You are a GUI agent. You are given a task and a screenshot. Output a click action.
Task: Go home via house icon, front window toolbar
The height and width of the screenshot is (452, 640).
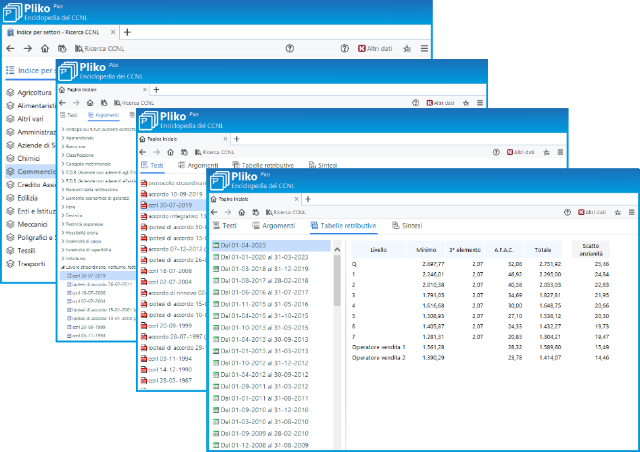[242, 212]
